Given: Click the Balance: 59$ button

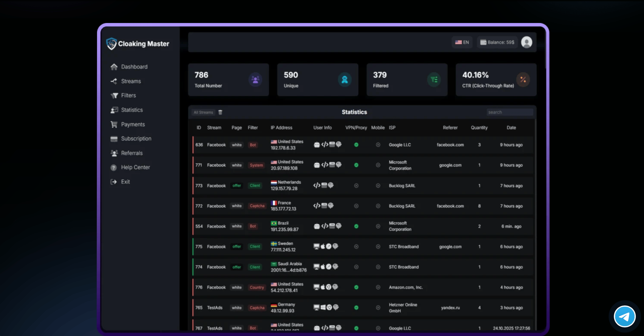Looking at the screenshot, I should coord(497,42).
